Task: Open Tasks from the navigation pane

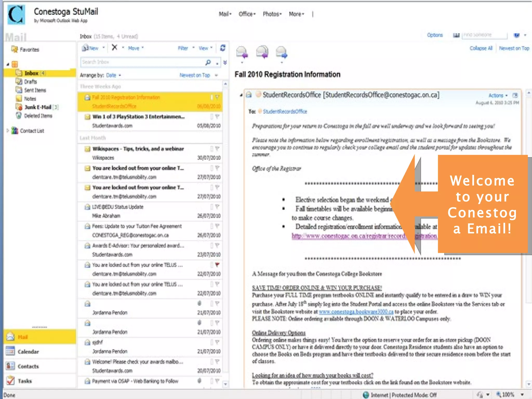Action: point(25,381)
